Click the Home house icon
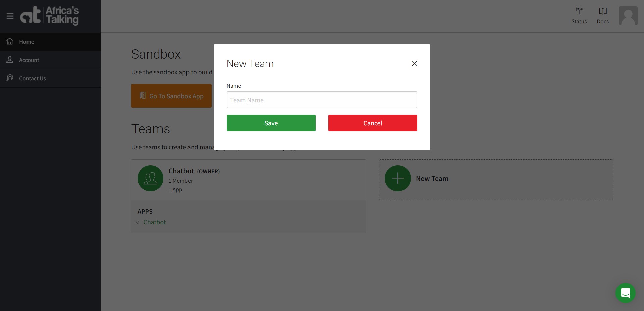 click(10, 41)
